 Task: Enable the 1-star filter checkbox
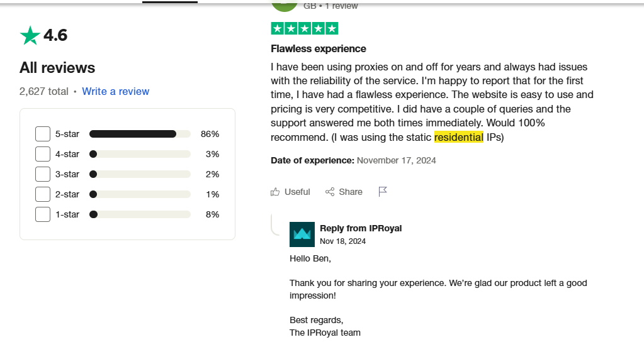coord(43,214)
